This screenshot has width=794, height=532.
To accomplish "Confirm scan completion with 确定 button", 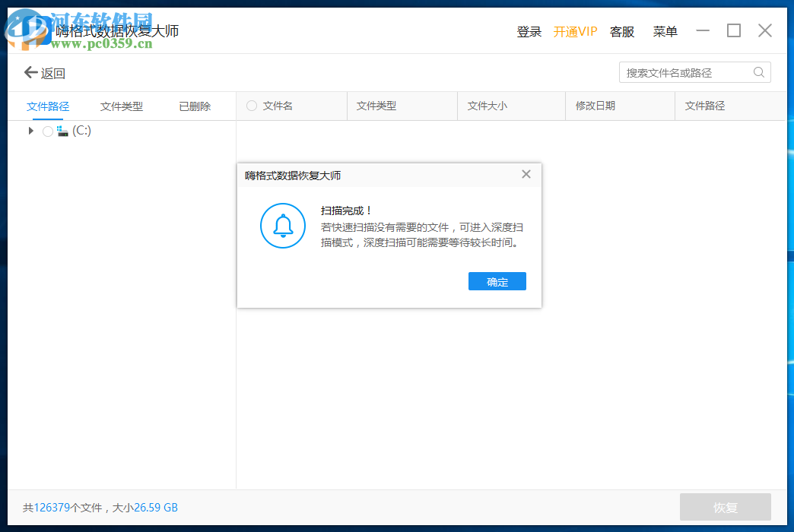I will coord(497,281).
